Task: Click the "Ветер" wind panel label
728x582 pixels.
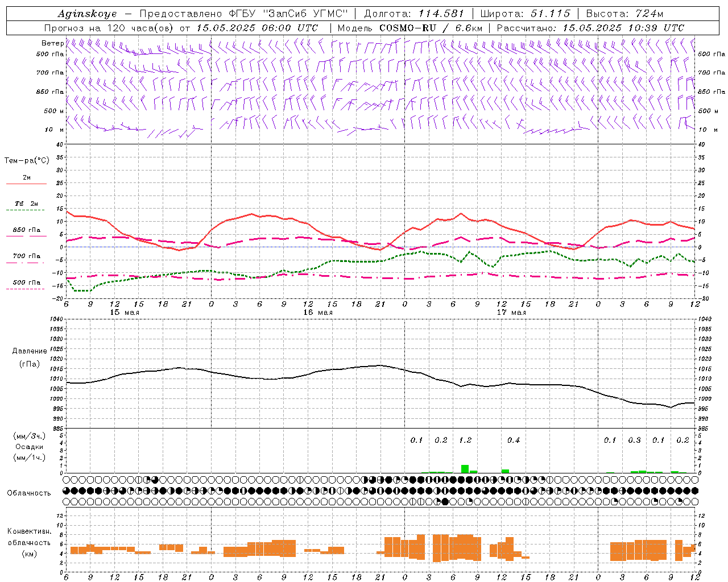Action: pyautogui.click(x=52, y=43)
